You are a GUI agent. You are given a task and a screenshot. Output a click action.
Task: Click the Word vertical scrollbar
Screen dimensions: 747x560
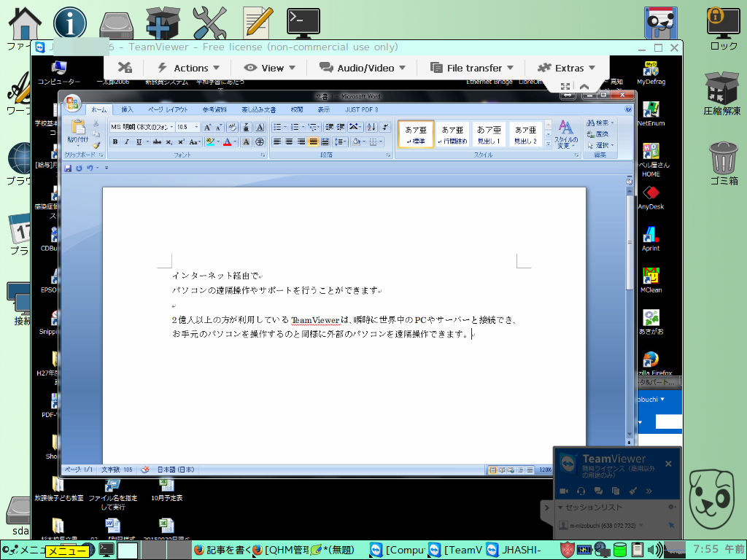tap(630, 311)
